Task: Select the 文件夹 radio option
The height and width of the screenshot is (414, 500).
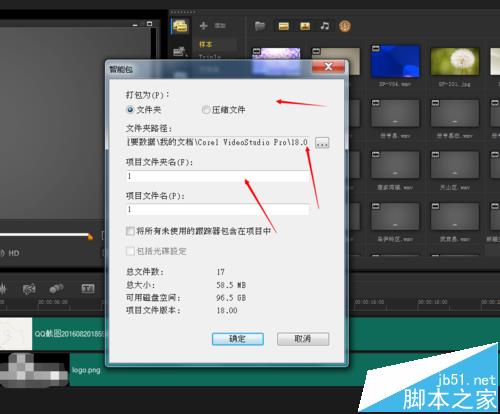Action: click(x=144, y=110)
